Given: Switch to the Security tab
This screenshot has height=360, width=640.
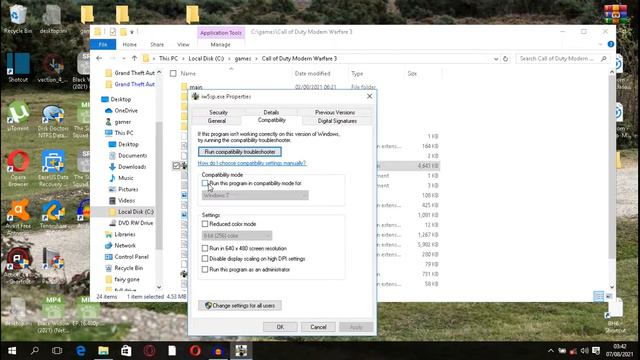Looking at the screenshot, I should (x=218, y=112).
